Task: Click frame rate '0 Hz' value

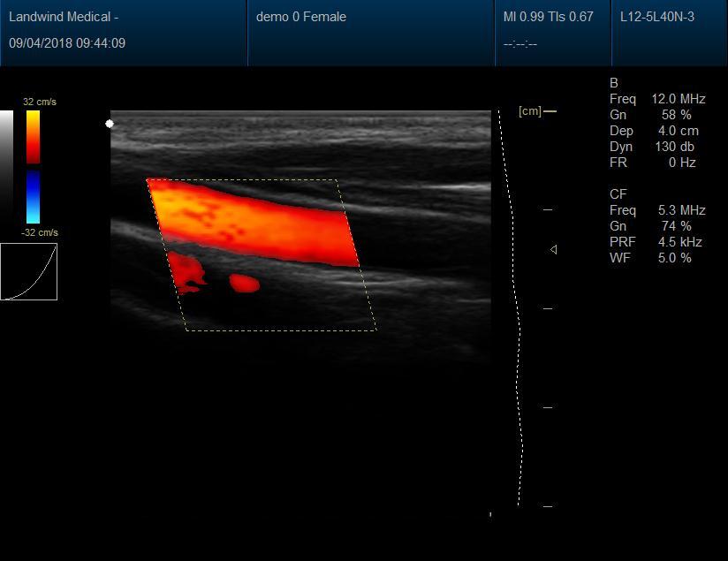Action: pos(682,163)
